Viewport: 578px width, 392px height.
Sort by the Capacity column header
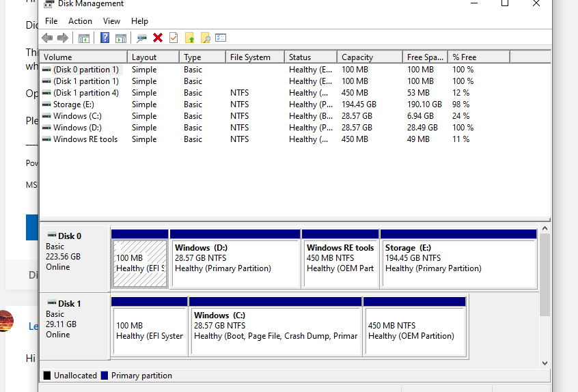[x=370, y=57]
